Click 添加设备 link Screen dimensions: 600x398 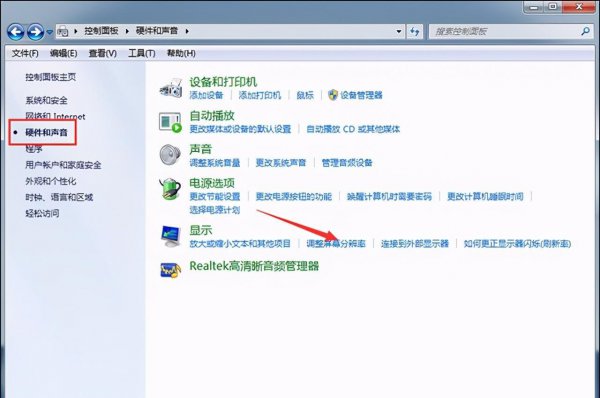coord(206,95)
